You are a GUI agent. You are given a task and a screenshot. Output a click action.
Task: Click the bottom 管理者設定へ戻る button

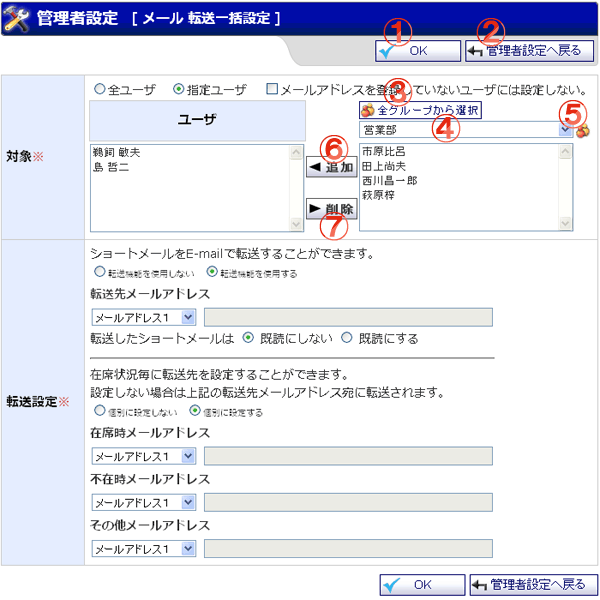pyautogui.click(x=533, y=585)
